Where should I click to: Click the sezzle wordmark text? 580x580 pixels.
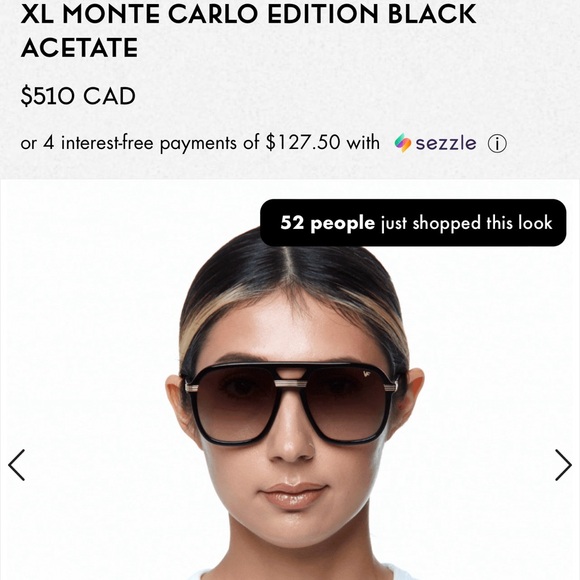(x=446, y=143)
